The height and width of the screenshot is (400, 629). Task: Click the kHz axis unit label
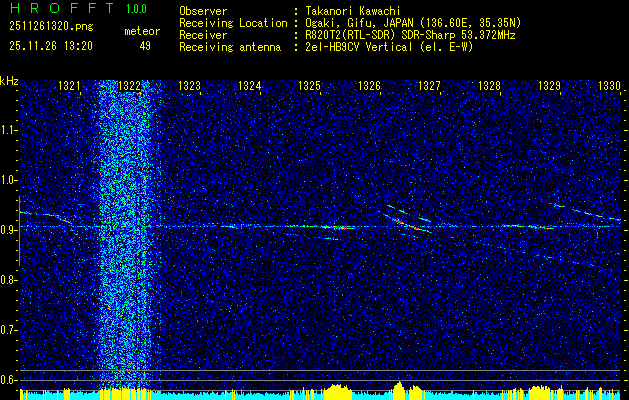[9, 81]
